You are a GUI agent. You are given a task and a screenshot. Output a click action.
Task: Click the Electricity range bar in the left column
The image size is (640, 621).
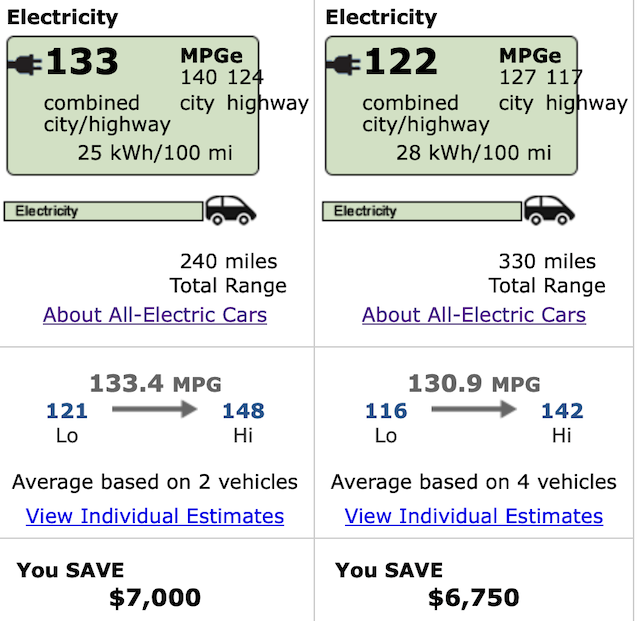point(103,211)
